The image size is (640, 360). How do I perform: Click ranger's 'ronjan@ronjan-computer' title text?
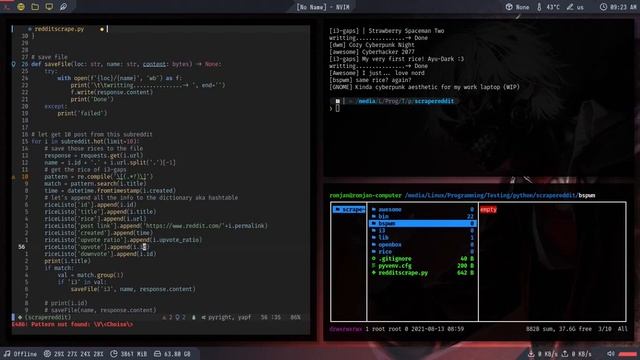[365, 196]
